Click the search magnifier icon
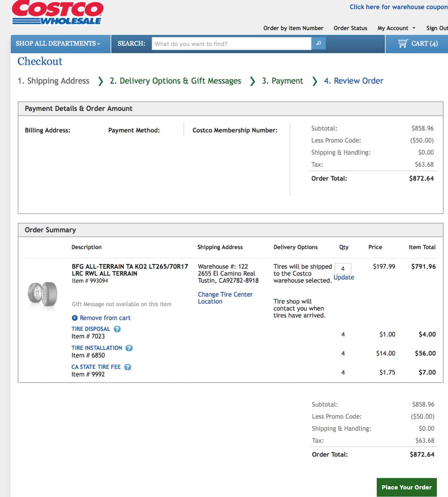This screenshot has width=448, height=497. (319, 44)
